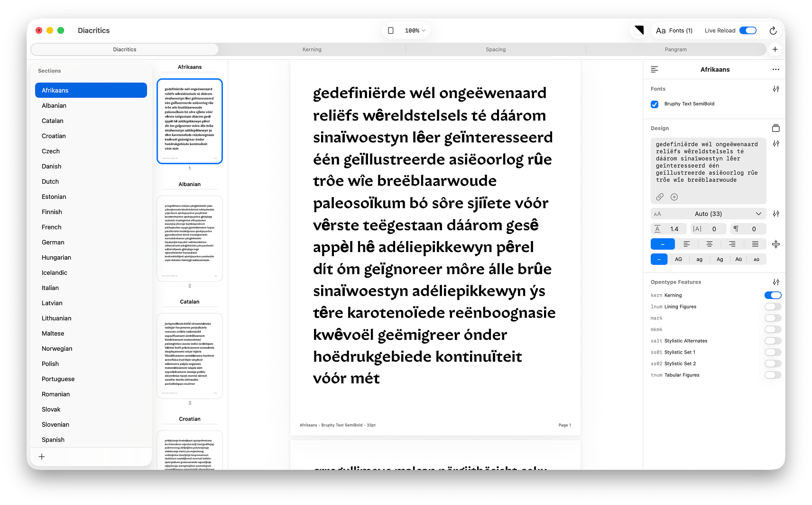This screenshot has width=812, height=505.
Task: Add a new tab with plus button
Action: coord(775,49)
